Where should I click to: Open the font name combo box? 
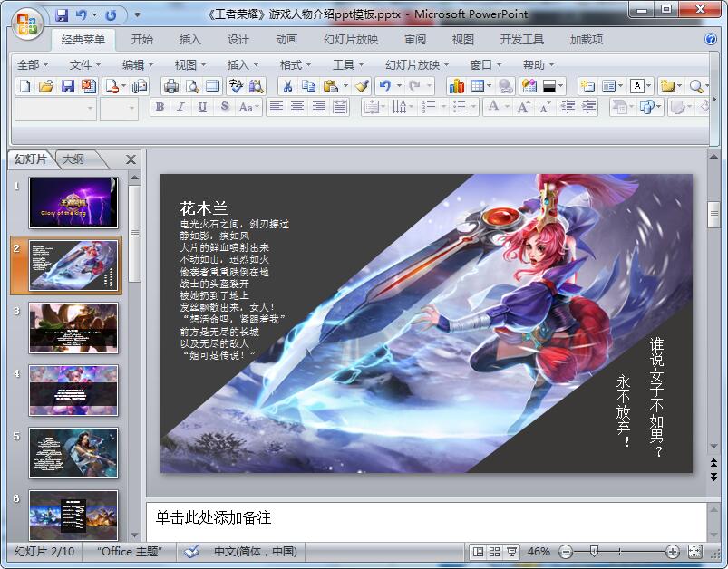coord(55,108)
